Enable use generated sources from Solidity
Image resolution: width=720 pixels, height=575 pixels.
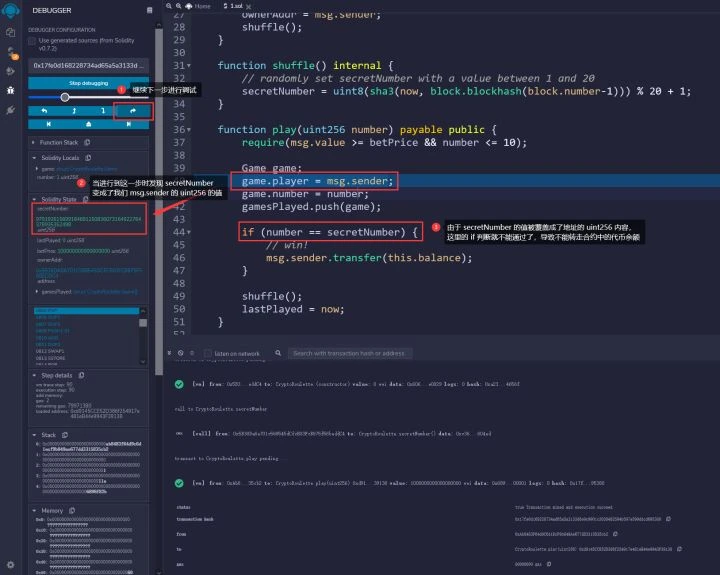[32, 41]
